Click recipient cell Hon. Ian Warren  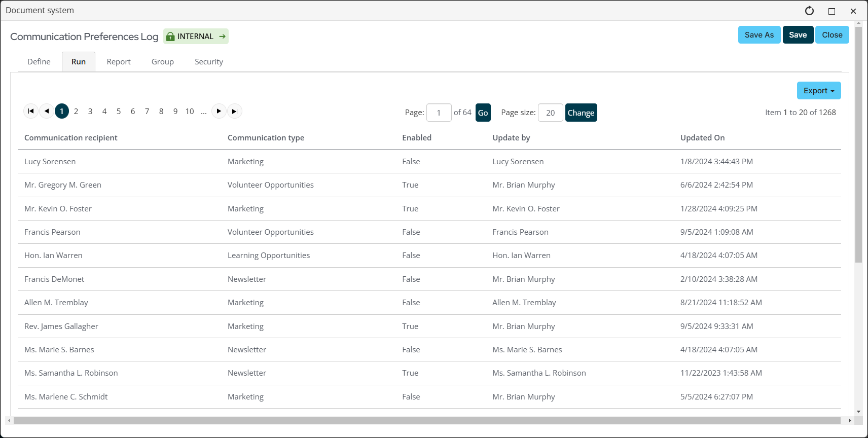[x=53, y=255]
